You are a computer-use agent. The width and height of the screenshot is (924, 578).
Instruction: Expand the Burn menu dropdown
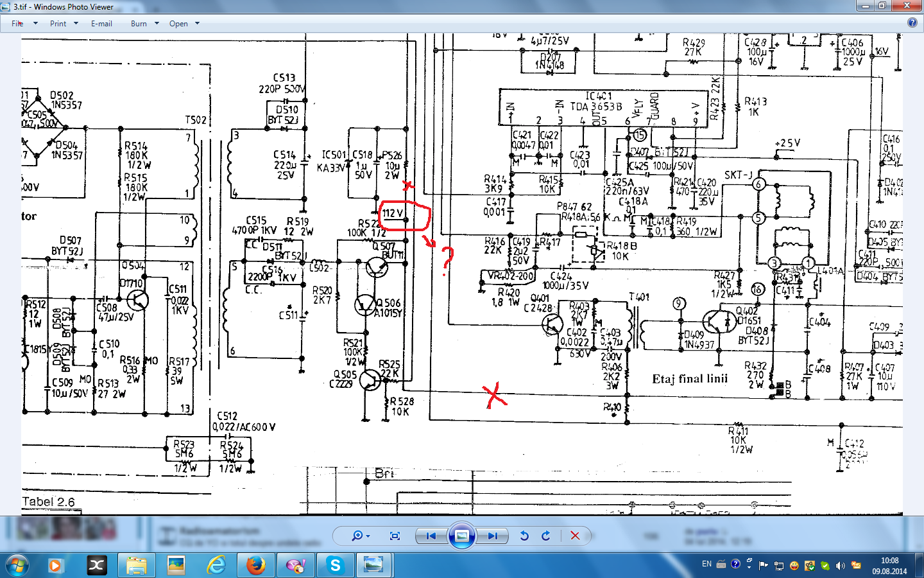[144, 24]
